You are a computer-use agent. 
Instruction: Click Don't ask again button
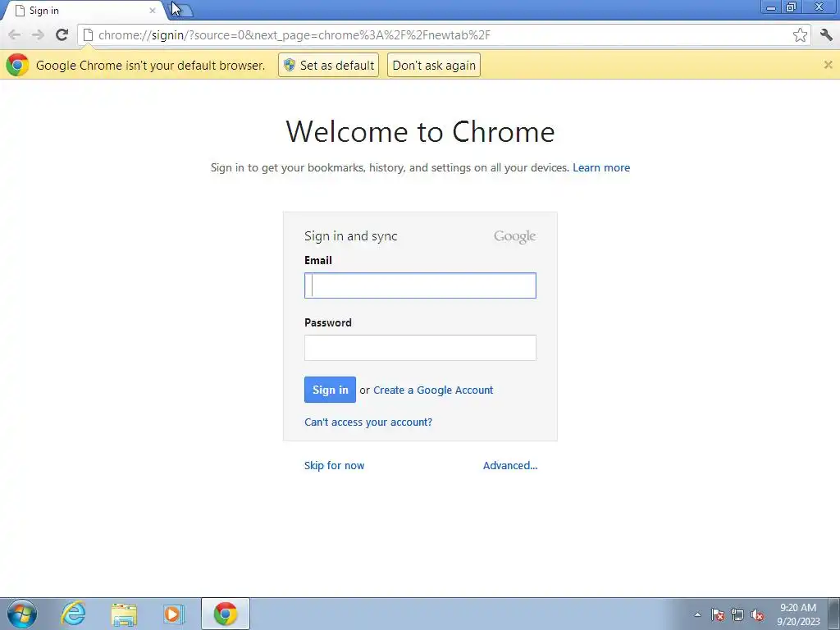click(434, 65)
